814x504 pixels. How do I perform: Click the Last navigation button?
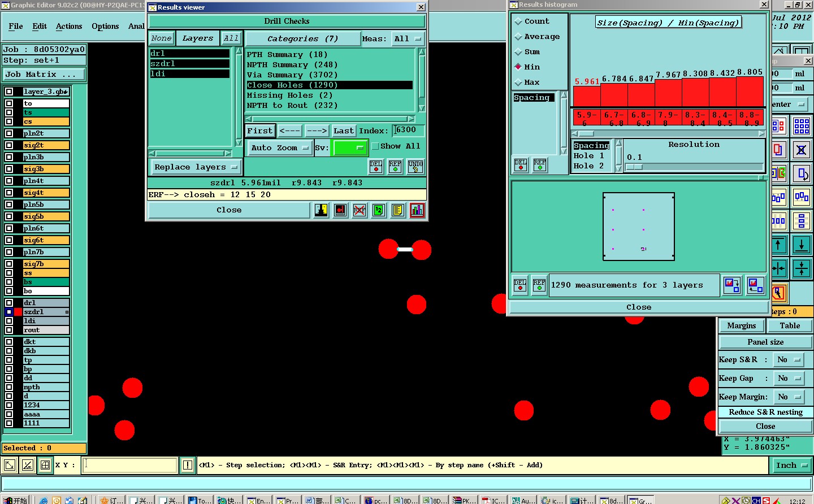coord(344,131)
